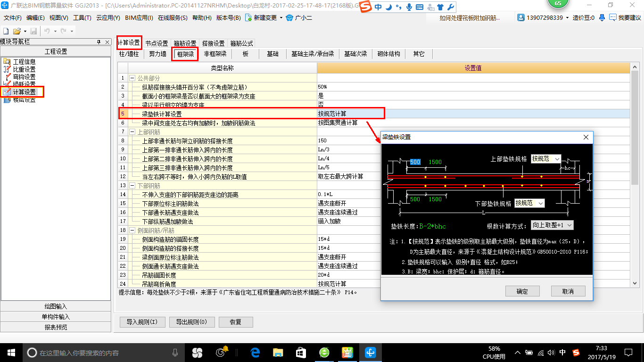Click 取消 in 梁垫铁设置 dialog
The height and width of the screenshot is (362, 644).
568,291
